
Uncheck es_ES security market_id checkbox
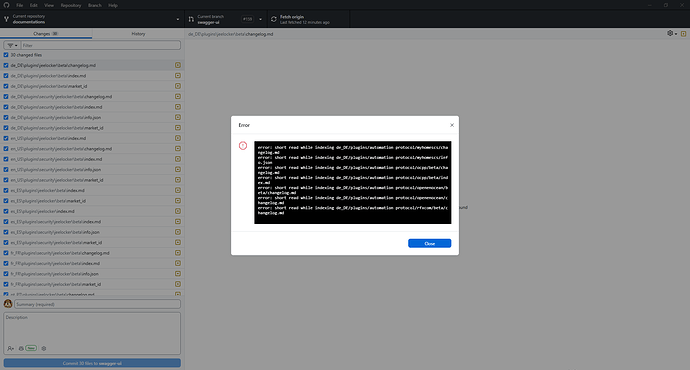pos(6,242)
